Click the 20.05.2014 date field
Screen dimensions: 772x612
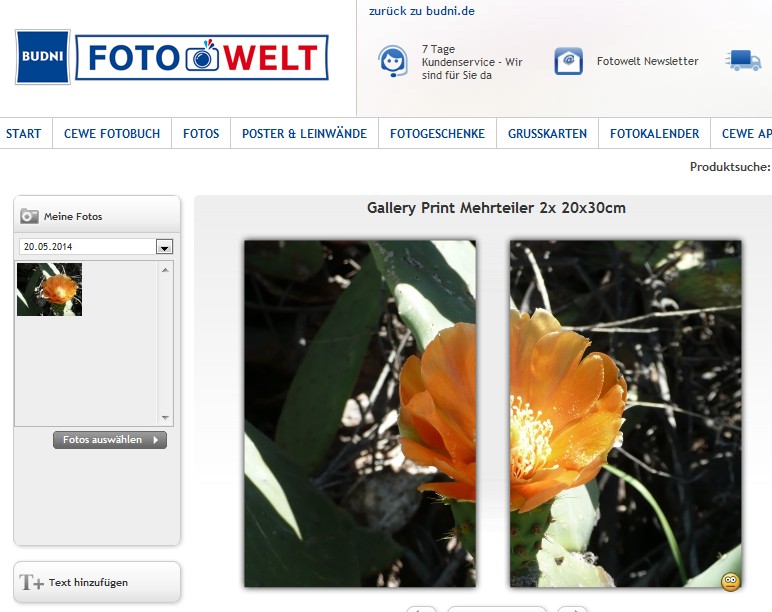click(88, 247)
